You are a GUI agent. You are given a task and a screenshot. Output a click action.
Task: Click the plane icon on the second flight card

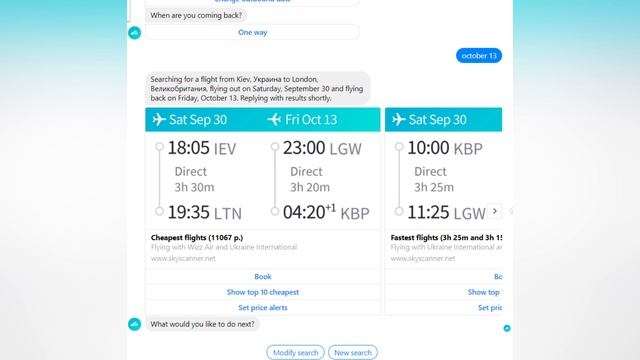(398, 120)
